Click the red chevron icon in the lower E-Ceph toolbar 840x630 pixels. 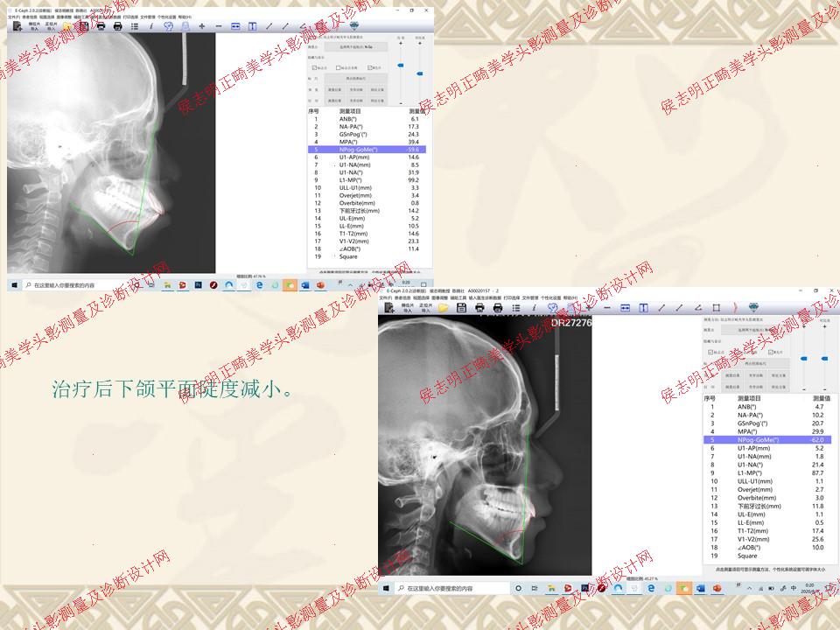pyautogui.click(x=735, y=307)
